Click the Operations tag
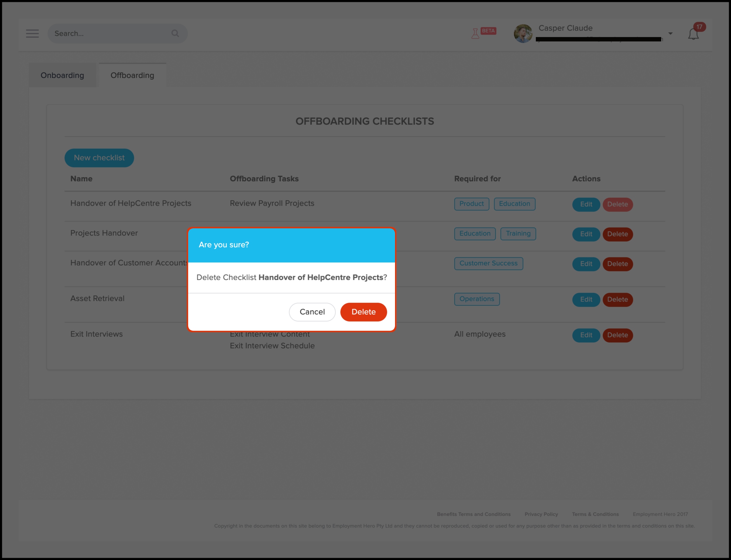The width and height of the screenshot is (731, 560). [x=477, y=299]
